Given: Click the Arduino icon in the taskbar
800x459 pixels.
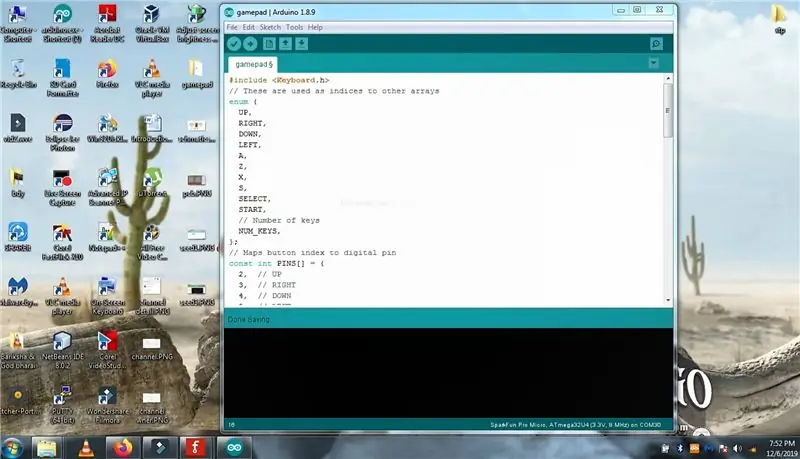Looking at the screenshot, I should [234, 448].
